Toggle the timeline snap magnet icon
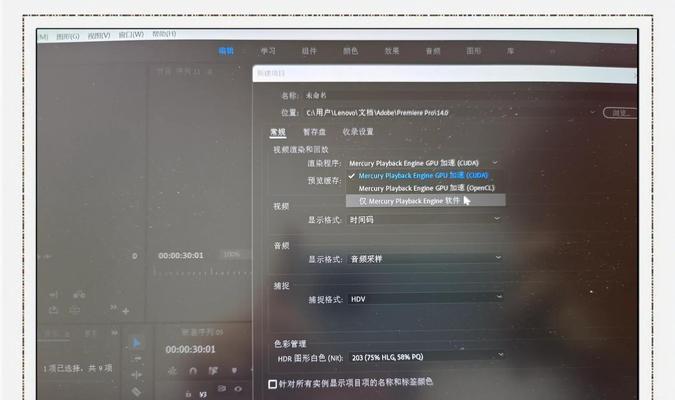This screenshot has width=675, height=400. click(x=193, y=371)
